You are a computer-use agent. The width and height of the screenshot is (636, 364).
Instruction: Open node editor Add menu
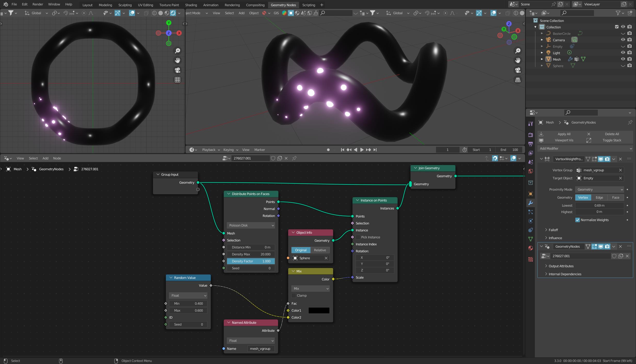coord(45,158)
